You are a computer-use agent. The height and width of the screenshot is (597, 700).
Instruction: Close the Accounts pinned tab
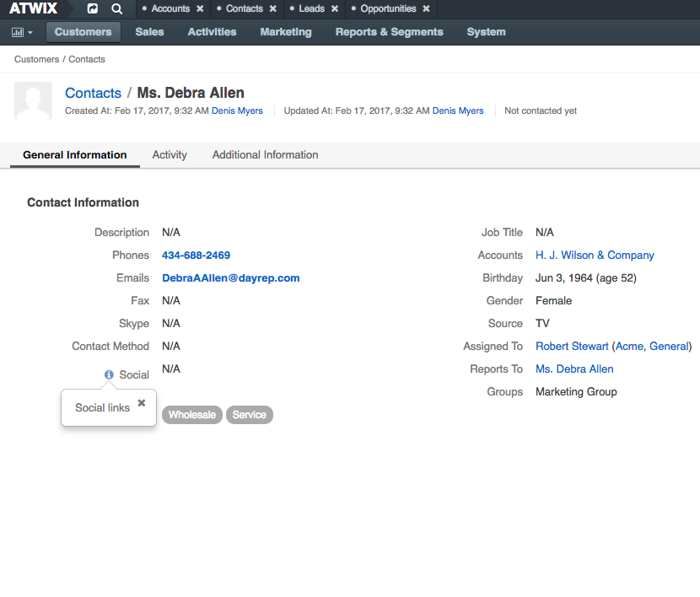pyautogui.click(x=200, y=8)
